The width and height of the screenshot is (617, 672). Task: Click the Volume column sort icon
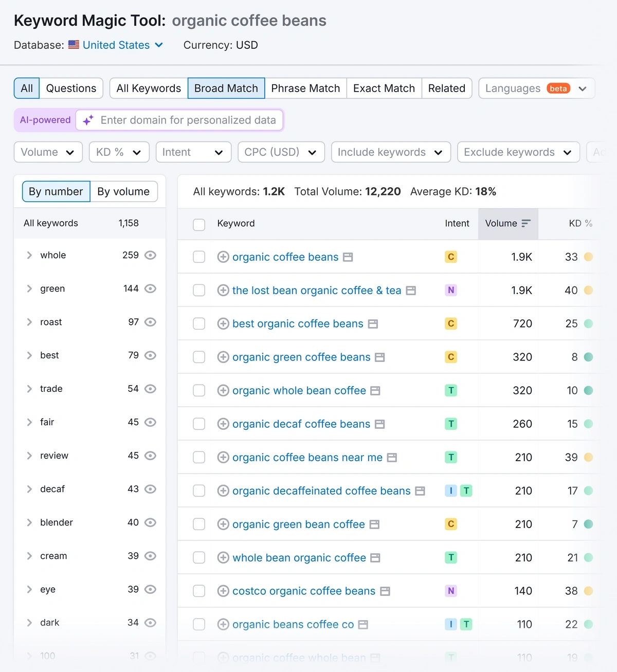(x=526, y=224)
